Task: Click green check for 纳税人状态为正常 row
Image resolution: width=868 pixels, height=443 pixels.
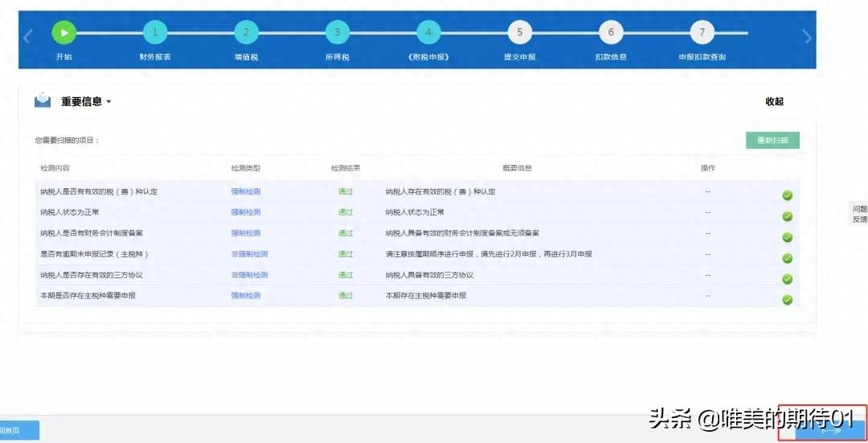Action: pyautogui.click(x=788, y=216)
